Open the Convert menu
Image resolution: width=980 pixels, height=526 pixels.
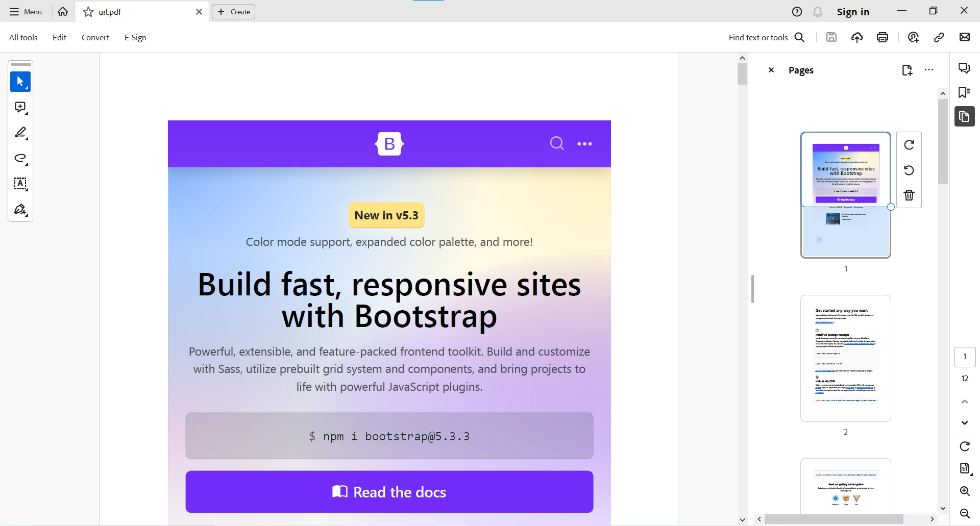(95, 37)
